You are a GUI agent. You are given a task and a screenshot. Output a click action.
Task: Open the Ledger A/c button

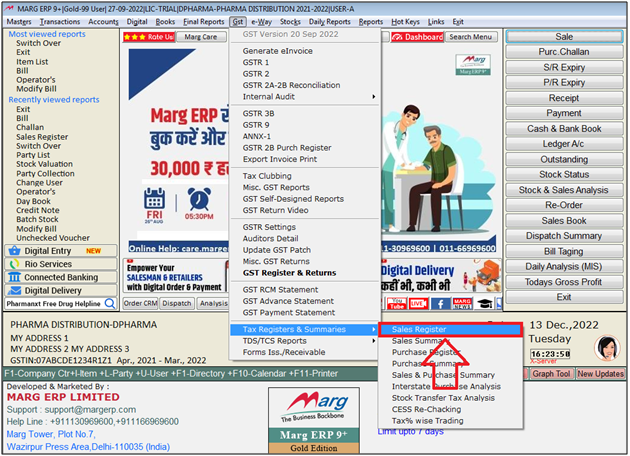coord(564,144)
